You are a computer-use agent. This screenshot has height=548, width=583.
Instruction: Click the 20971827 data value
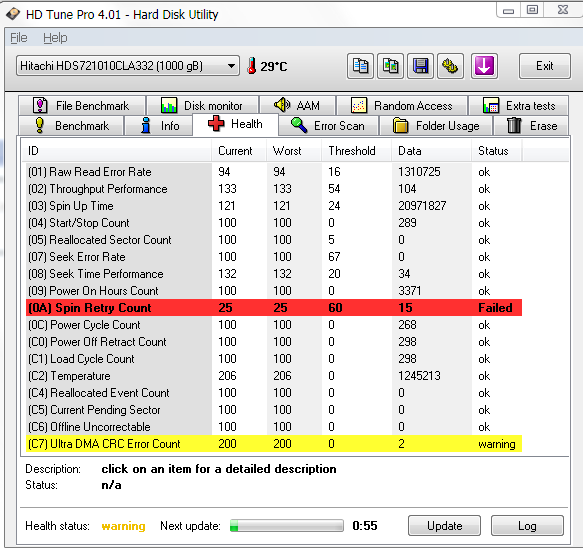(422, 206)
